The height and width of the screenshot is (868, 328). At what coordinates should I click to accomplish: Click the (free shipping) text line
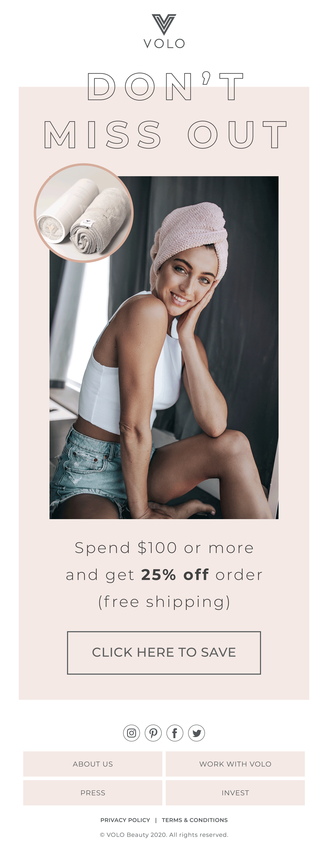[164, 602]
